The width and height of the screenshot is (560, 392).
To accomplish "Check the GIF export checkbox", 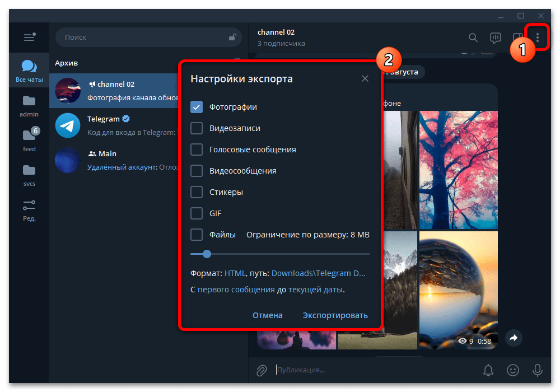I will coord(196,213).
